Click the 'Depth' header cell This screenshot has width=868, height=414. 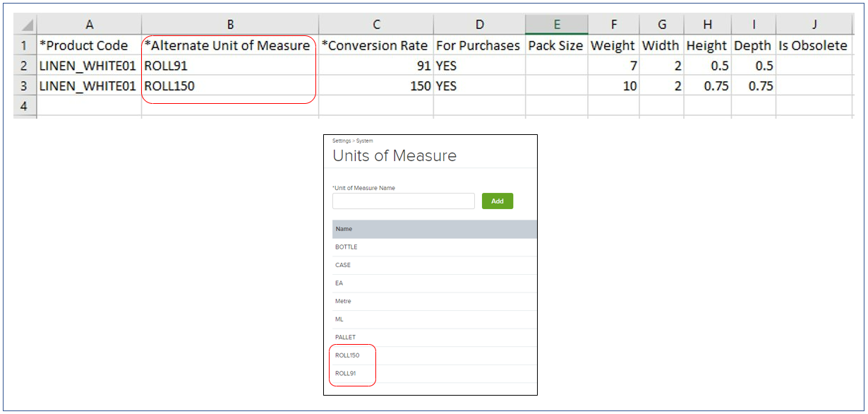click(754, 45)
